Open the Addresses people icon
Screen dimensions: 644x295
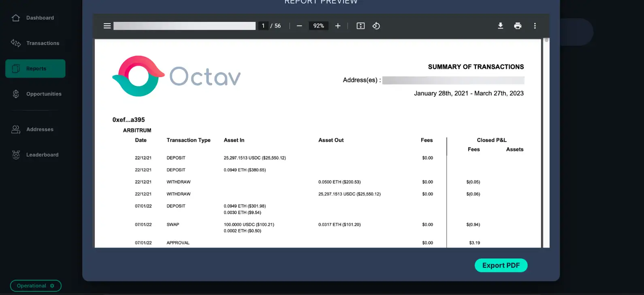[16, 129]
